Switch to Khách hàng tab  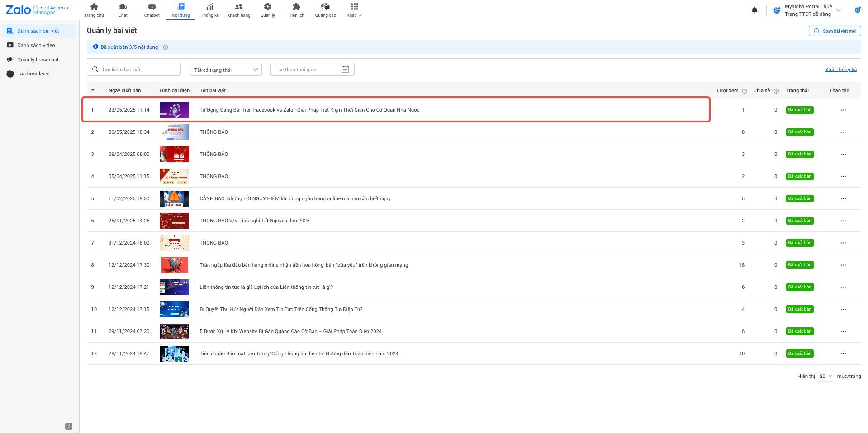tap(238, 10)
